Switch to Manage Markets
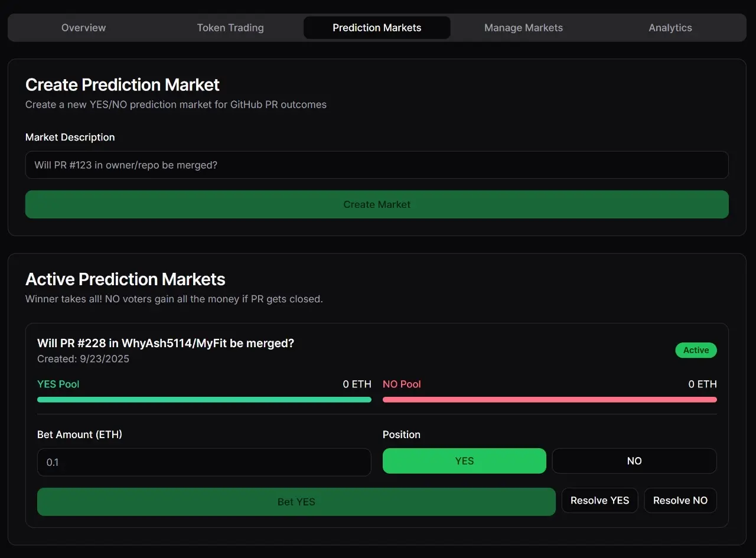Viewport: 756px width, 558px height. pos(523,27)
